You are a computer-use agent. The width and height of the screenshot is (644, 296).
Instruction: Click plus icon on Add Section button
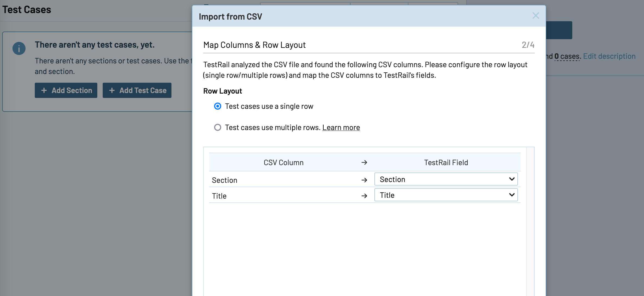[44, 90]
